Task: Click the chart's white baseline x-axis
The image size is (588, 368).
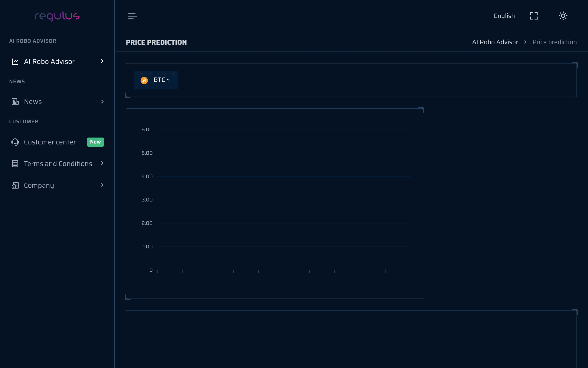Action: coord(284,270)
